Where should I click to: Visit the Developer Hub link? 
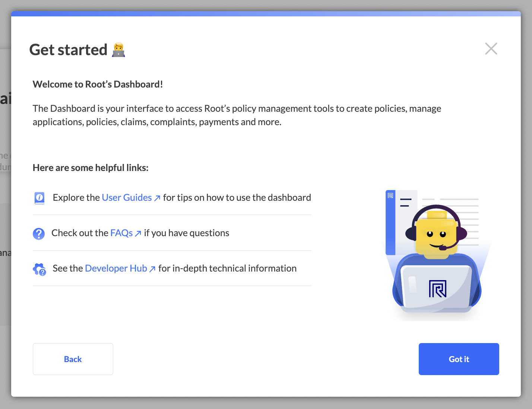point(116,268)
